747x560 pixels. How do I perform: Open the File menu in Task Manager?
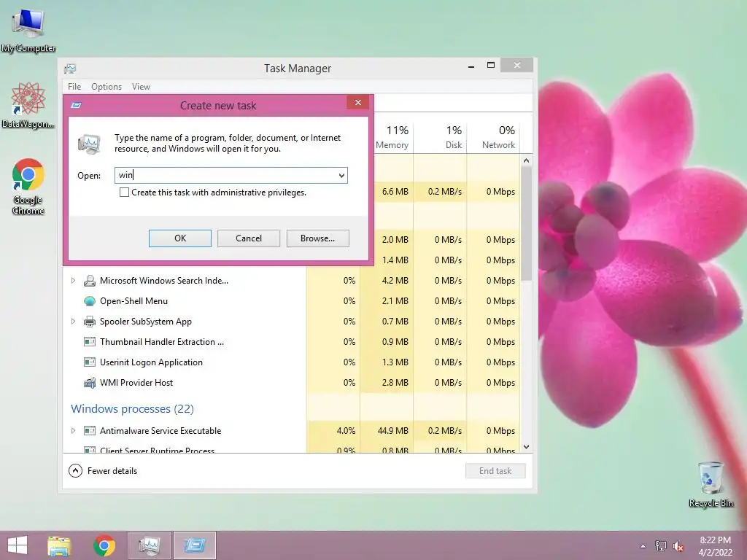pyautogui.click(x=74, y=87)
